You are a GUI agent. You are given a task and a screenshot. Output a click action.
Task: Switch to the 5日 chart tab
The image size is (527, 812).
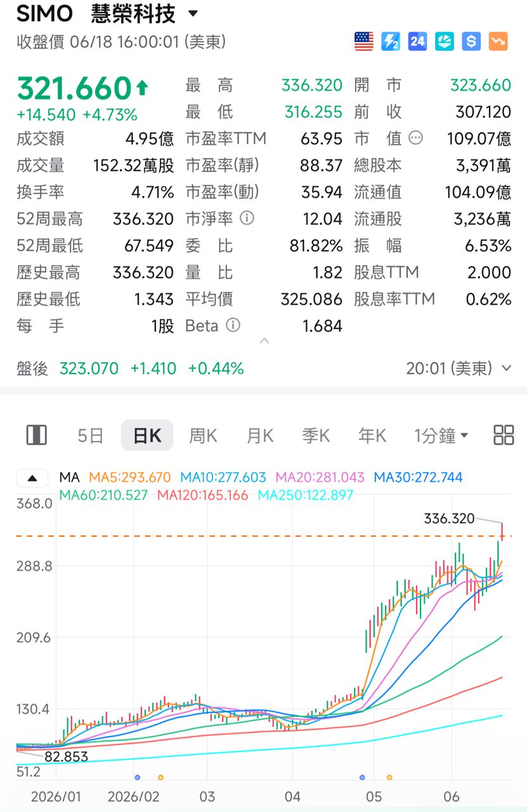pyautogui.click(x=91, y=436)
